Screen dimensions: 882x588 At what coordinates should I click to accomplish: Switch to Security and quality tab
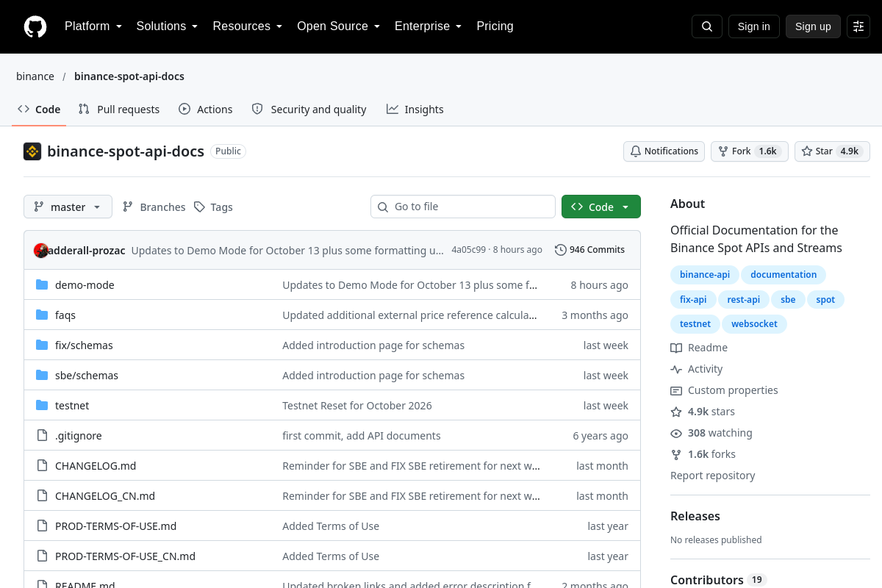tap(309, 110)
